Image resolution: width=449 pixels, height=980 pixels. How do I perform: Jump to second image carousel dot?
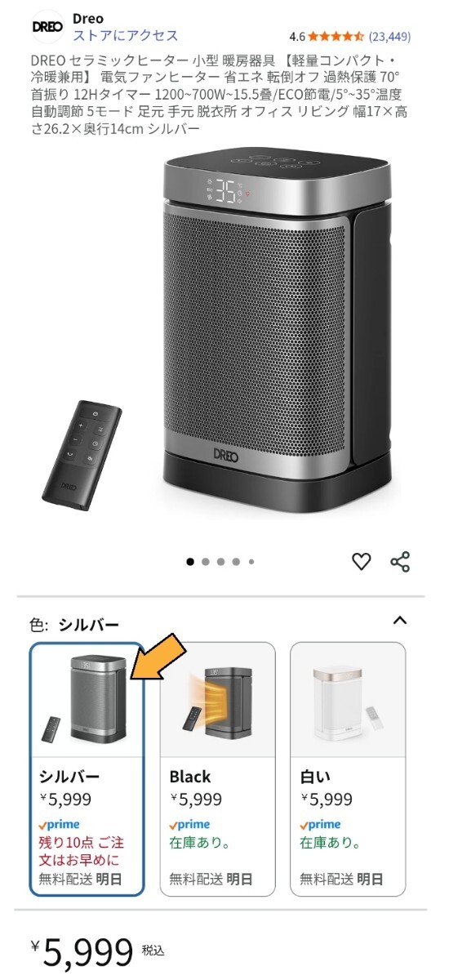point(206,562)
